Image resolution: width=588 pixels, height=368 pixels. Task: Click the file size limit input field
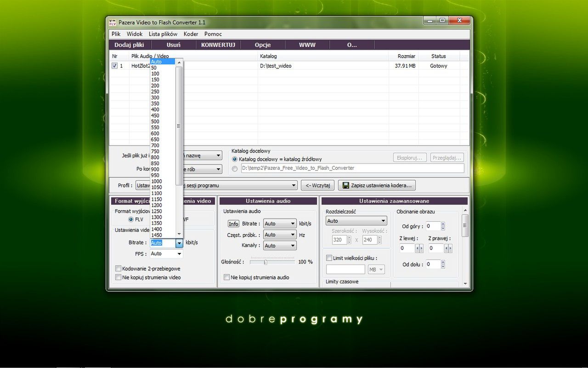coord(345,270)
